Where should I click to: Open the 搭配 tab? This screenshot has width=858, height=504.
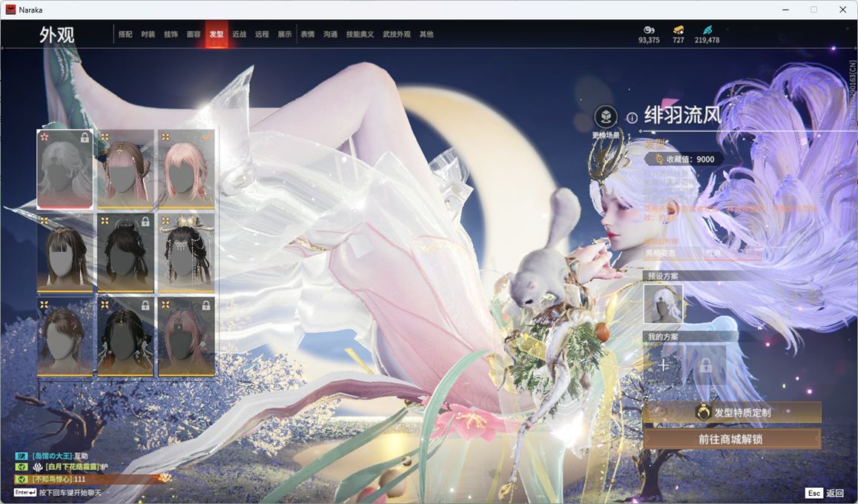click(x=125, y=34)
